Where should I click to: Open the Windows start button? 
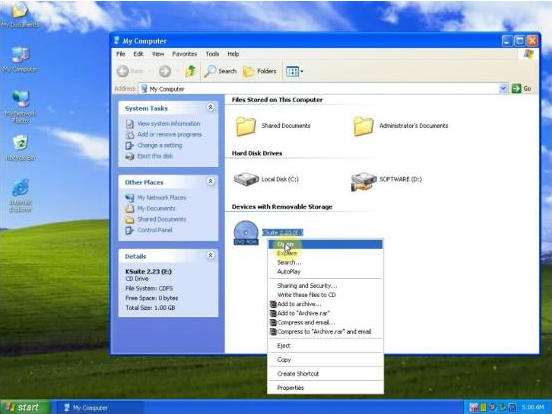(25, 407)
